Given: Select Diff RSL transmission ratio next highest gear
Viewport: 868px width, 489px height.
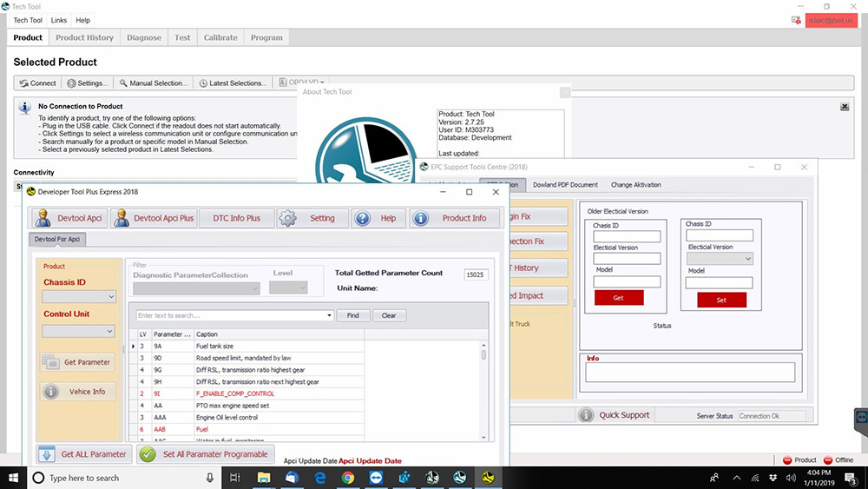Looking at the screenshot, I should (247, 381).
